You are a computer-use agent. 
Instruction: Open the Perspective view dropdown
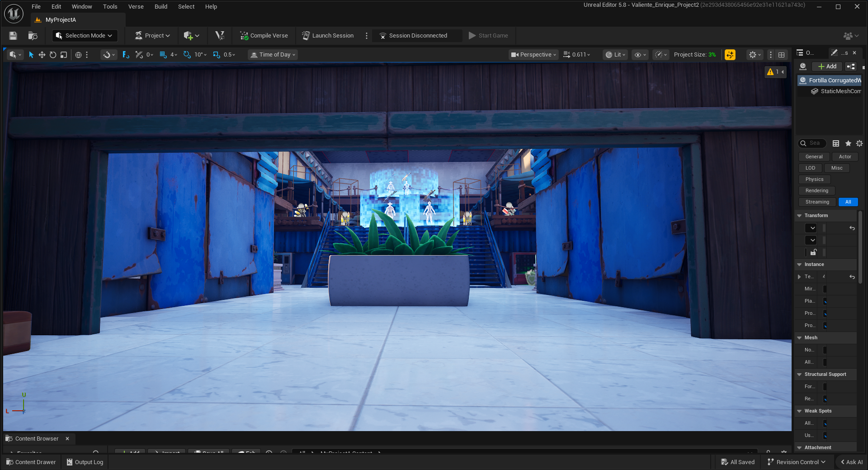(533, 55)
